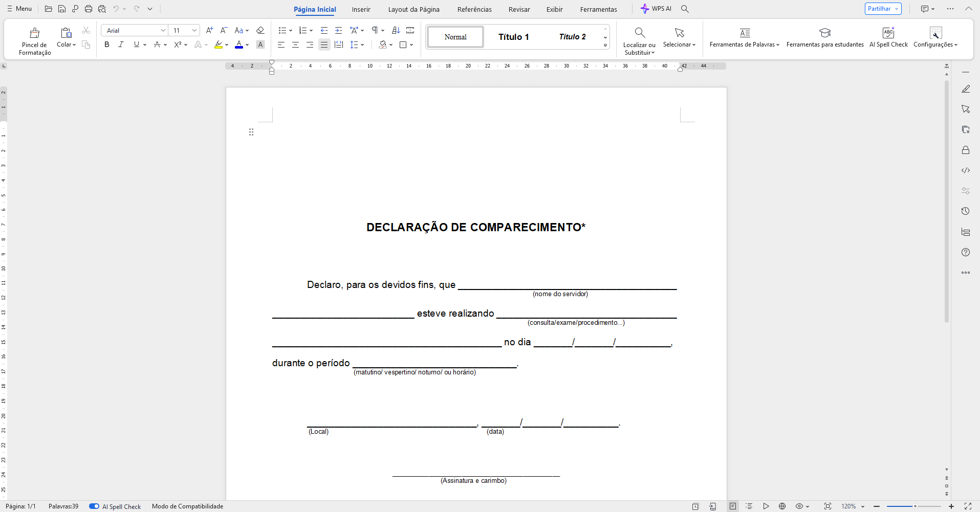Click the font color A button
This screenshot has width=980, height=512.
point(239,44)
